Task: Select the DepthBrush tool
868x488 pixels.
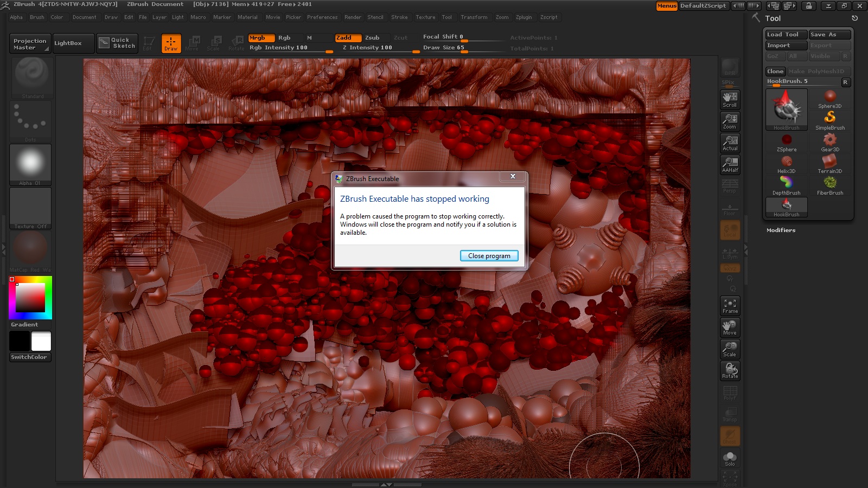Action: click(x=787, y=185)
